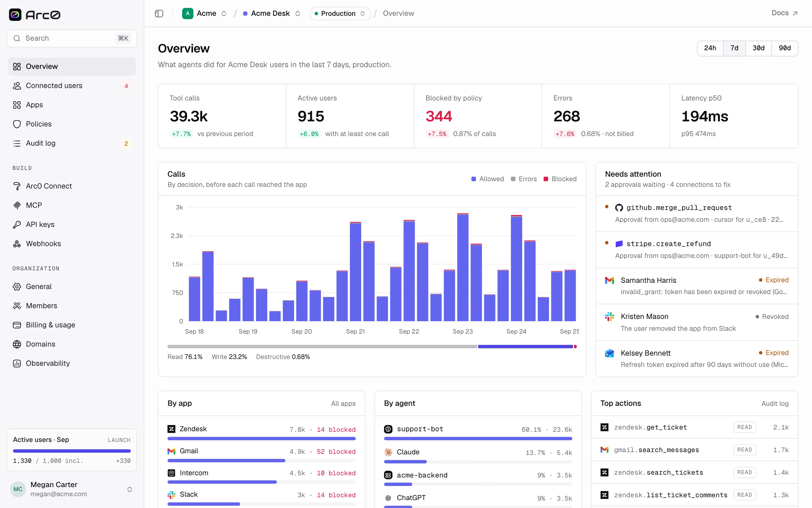This screenshot has height=508, width=812.
Task: Click the Outlook icon next to Kelsey Bennett
Action: pos(609,353)
